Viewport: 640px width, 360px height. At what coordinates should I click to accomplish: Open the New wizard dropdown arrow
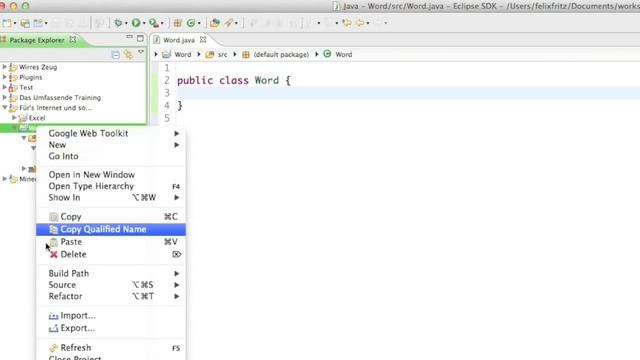click(x=15, y=23)
